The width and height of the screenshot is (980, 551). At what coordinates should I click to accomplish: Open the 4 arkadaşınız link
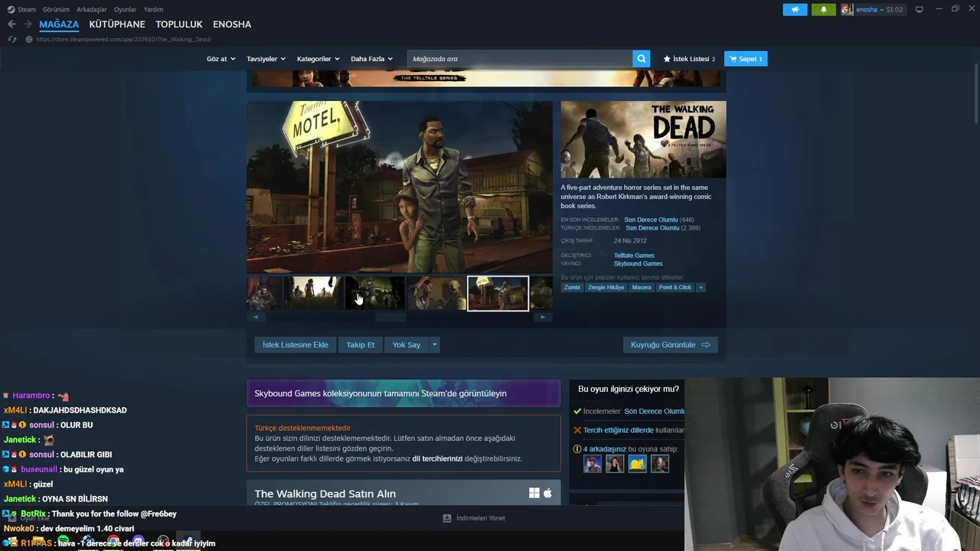tap(605, 449)
